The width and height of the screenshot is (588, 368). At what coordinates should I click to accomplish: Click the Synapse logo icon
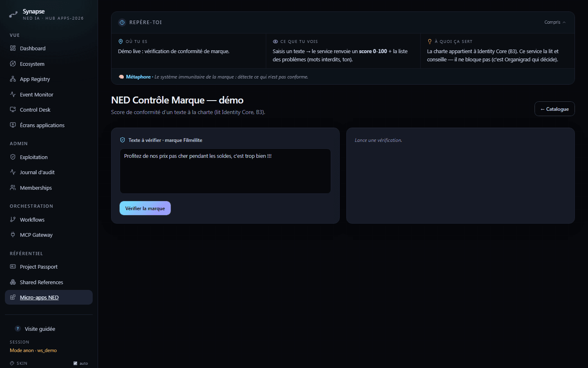point(13,15)
